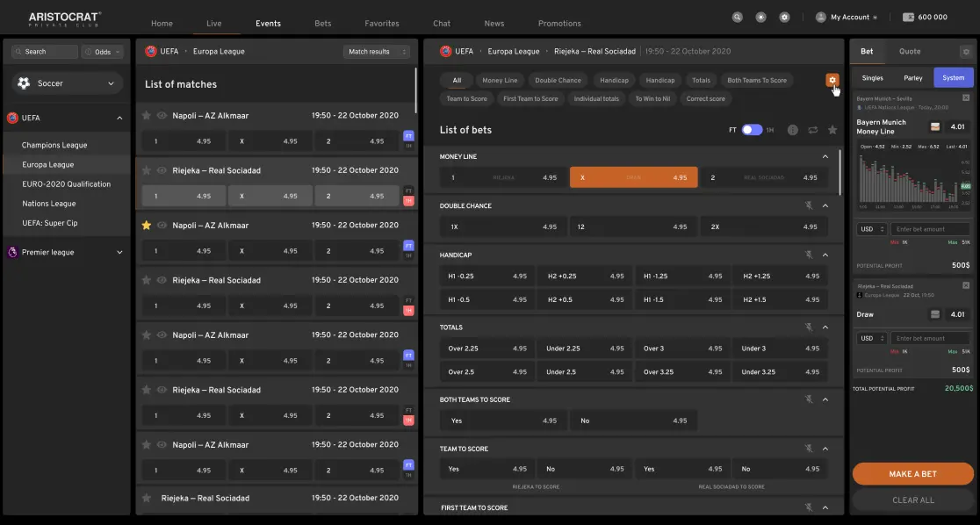Click the header gear icon left of My Account
Image resolution: width=980 pixels, height=525 pixels.
pos(784,17)
